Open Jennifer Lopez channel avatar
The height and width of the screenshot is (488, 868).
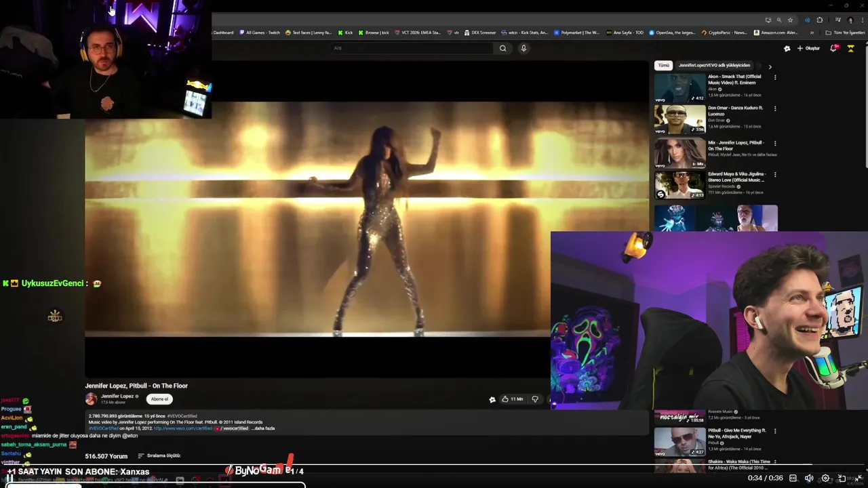coord(91,399)
